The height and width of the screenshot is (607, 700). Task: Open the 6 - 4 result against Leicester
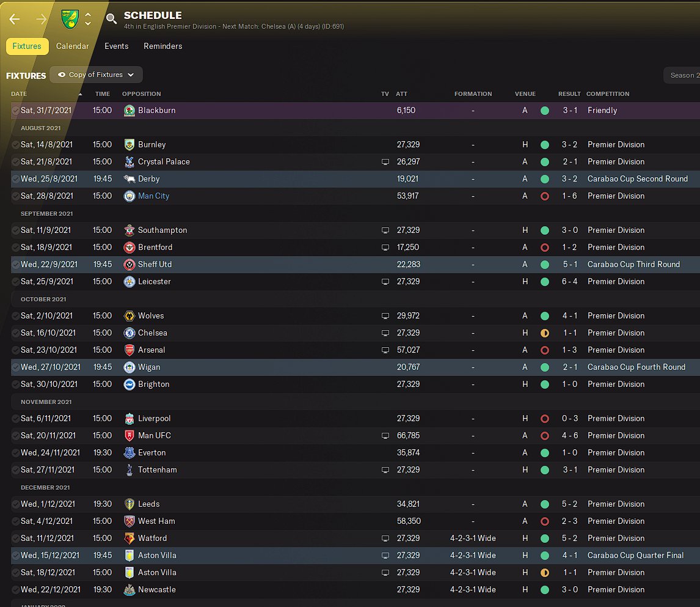click(x=569, y=282)
